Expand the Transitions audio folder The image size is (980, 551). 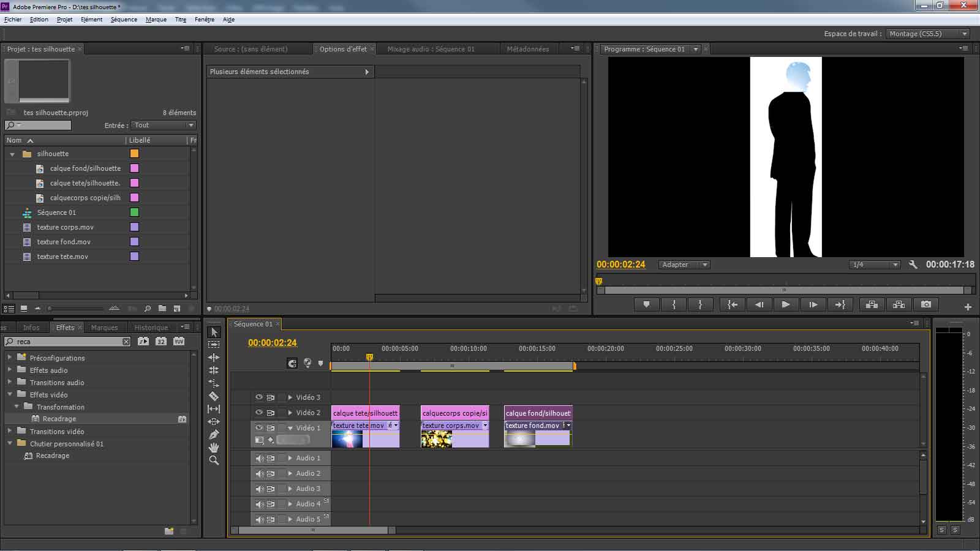(10, 382)
